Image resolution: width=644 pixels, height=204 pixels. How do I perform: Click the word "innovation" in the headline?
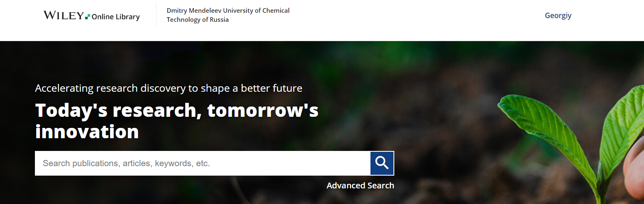(x=87, y=132)
